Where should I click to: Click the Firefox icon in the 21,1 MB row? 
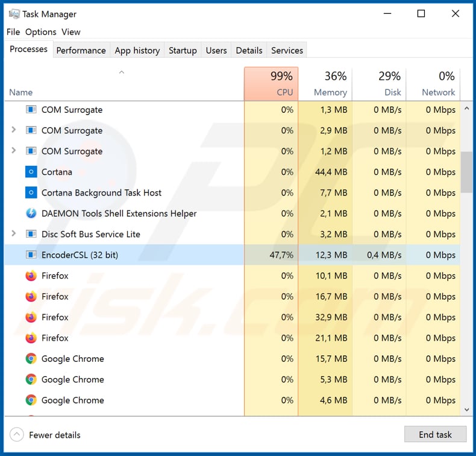tap(31, 338)
